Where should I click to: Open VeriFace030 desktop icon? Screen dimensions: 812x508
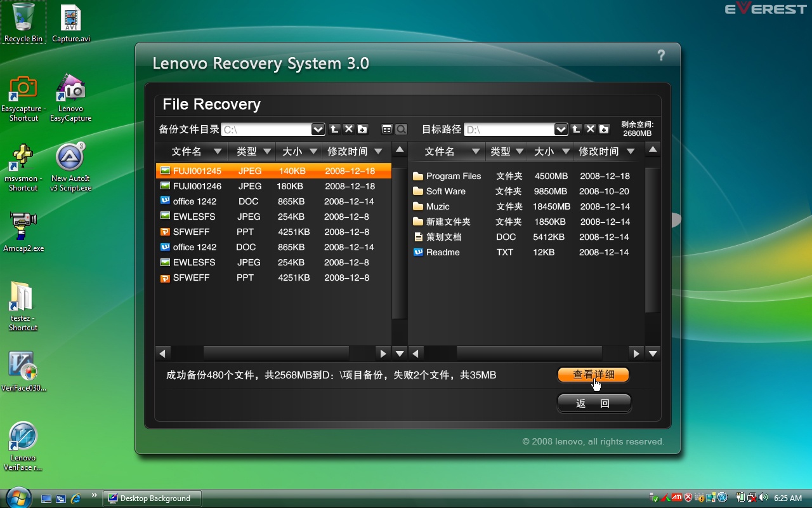23,372
